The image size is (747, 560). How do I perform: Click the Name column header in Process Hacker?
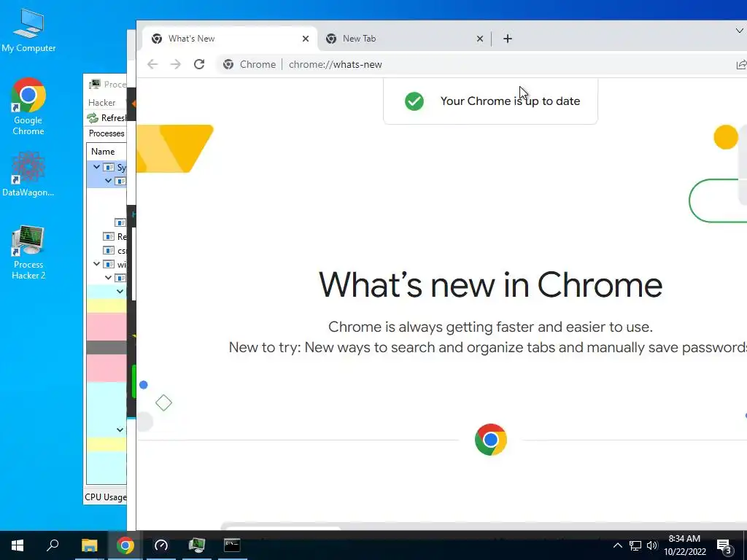107,152
